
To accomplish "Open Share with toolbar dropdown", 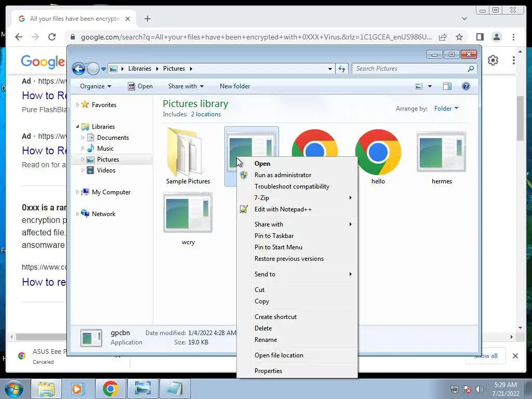I will coord(186,86).
